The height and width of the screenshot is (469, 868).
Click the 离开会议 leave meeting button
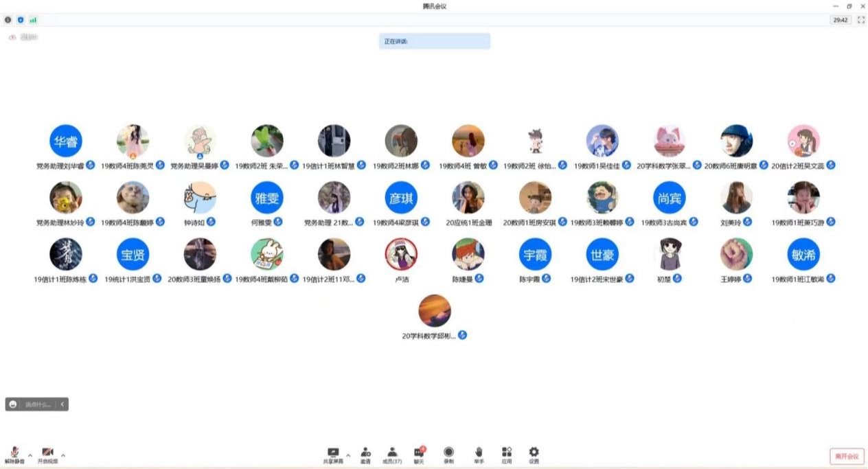tap(847, 457)
